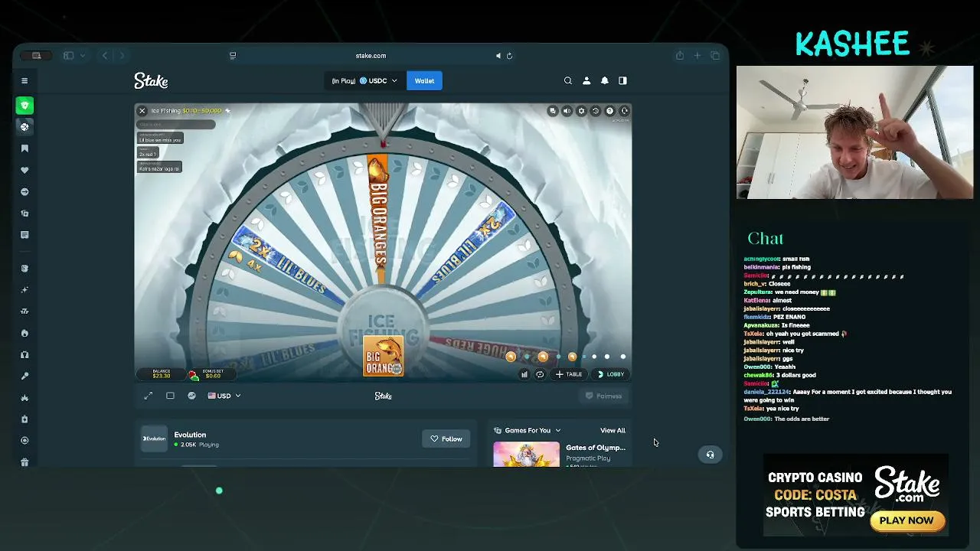Image resolution: width=980 pixels, height=551 pixels.
Task: Toggle the right side panel icon
Action: (622, 80)
